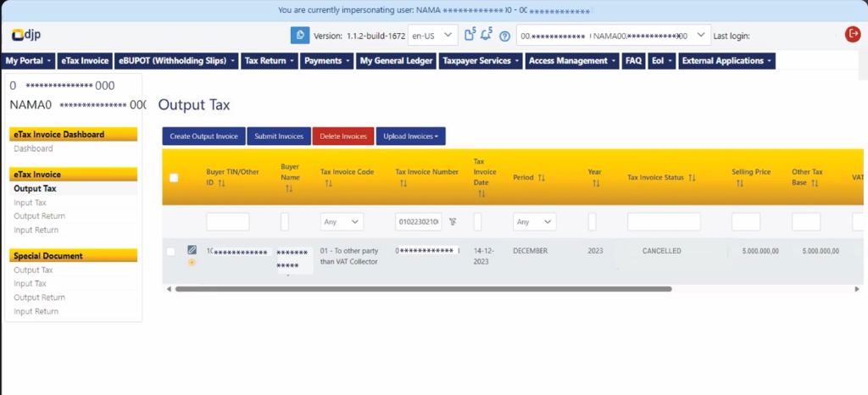Click the orange view icon on the invoice row
This screenshot has width=868, height=395.
192,262
